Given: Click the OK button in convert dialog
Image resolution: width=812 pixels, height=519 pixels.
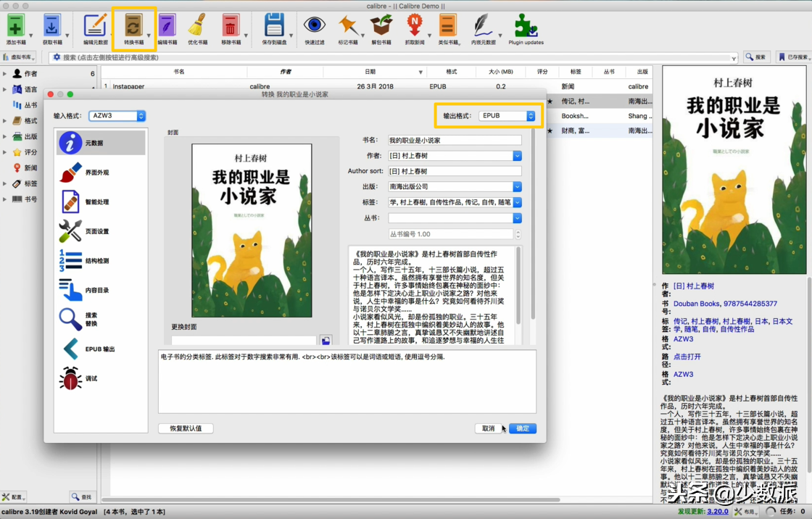Looking at the screenshot, I should (x=523, y=428).
